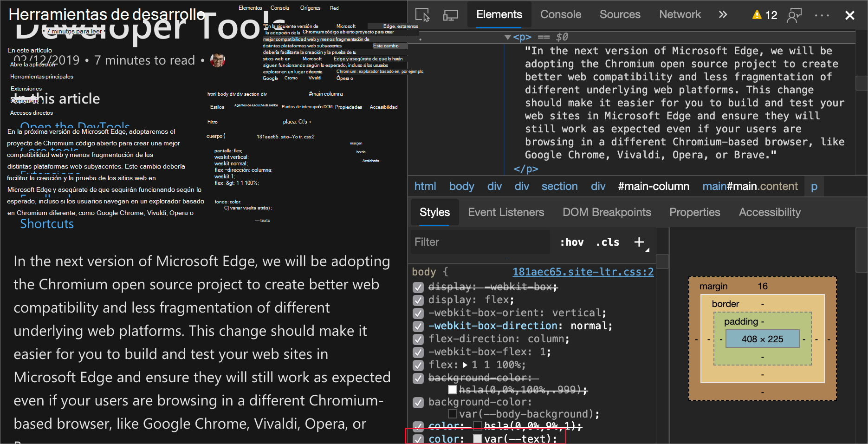
Task: Select body in the breadcrumb trail
Action: (x=461, y=186)
